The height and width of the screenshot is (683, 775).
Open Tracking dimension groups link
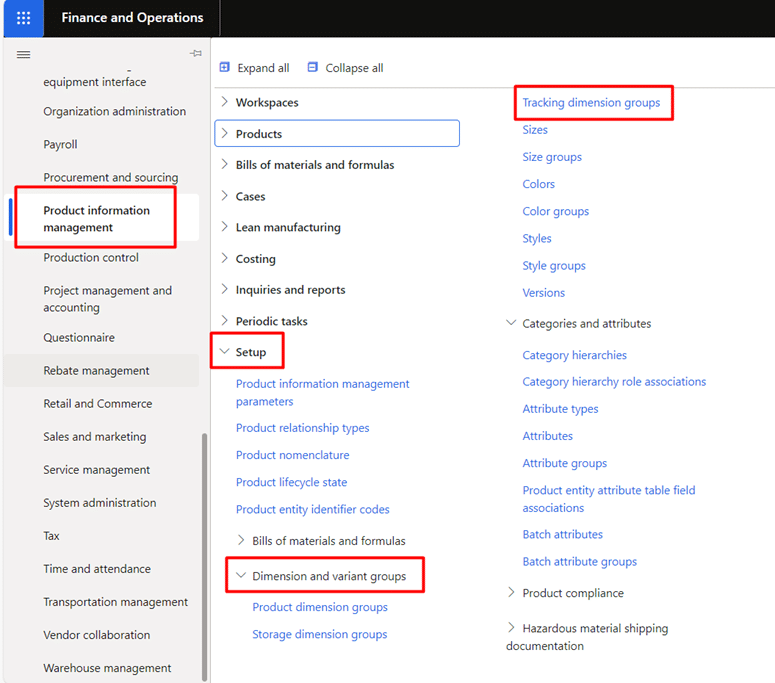click(591, 102)
